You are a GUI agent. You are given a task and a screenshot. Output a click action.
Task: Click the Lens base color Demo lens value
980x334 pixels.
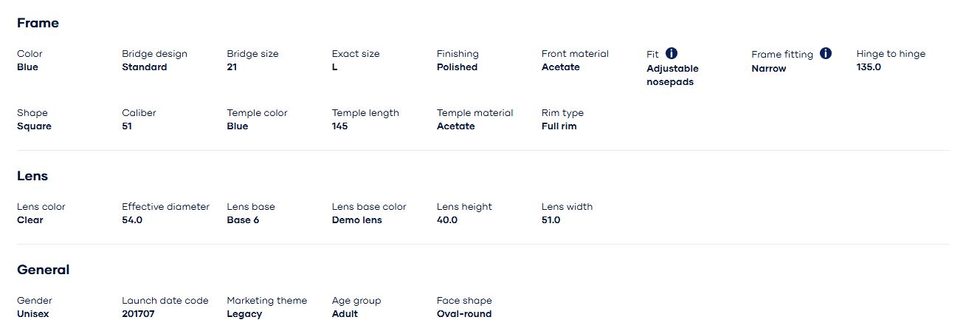coord(356,220)
